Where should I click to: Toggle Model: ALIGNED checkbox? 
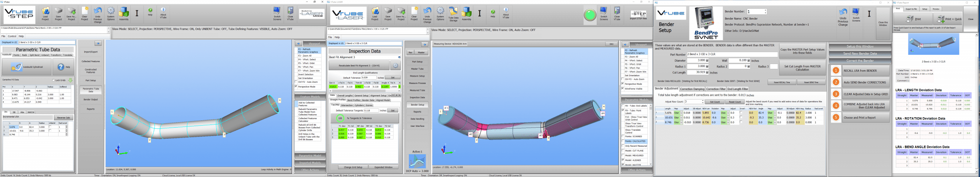pos(623,160)
